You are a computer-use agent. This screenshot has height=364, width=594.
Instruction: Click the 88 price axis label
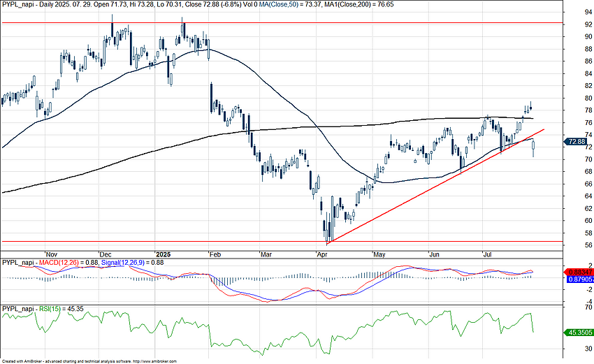588,49
